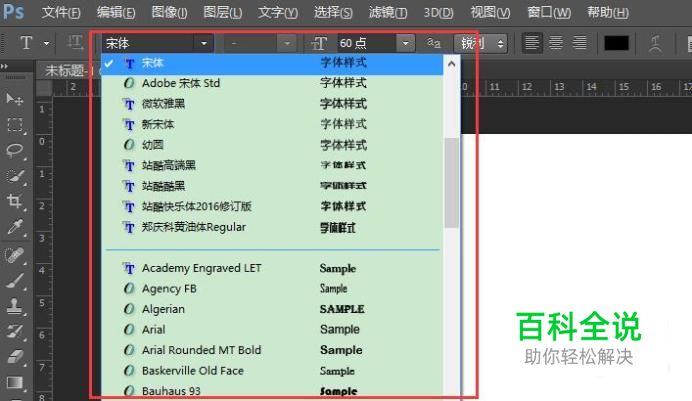The image size is (692, 401).
Task: Select the Gradient tool
Action: click(x=15, y=382)
